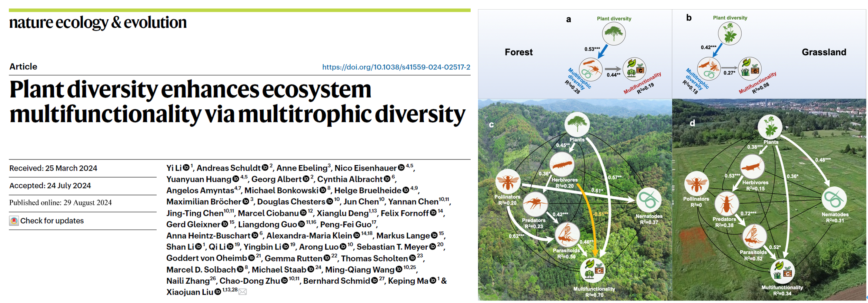Click the 'Accepted: 24 July 2024' text
Screen dimensions: 868x303
pos(50,185)
